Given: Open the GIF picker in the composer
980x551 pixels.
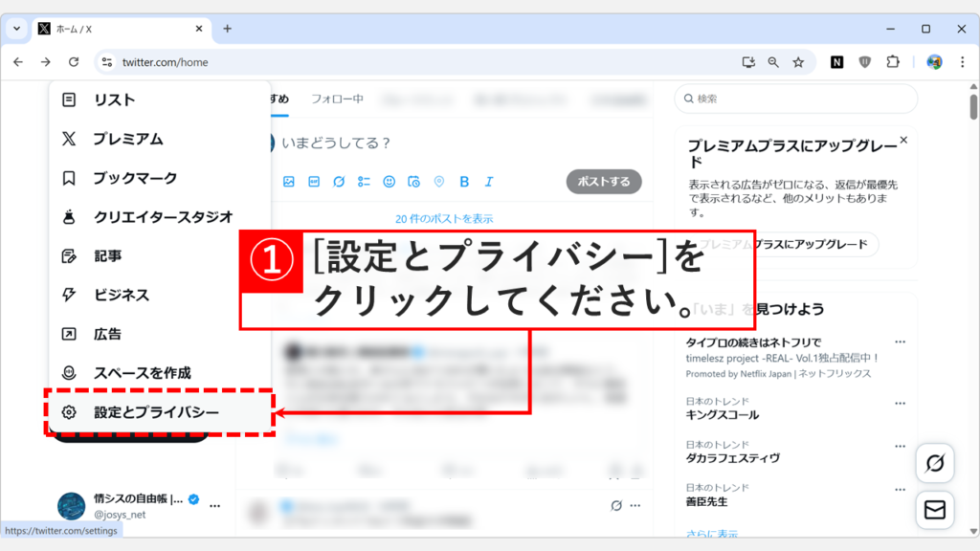Looking at the screenshot, I should (x=315, y=181).
